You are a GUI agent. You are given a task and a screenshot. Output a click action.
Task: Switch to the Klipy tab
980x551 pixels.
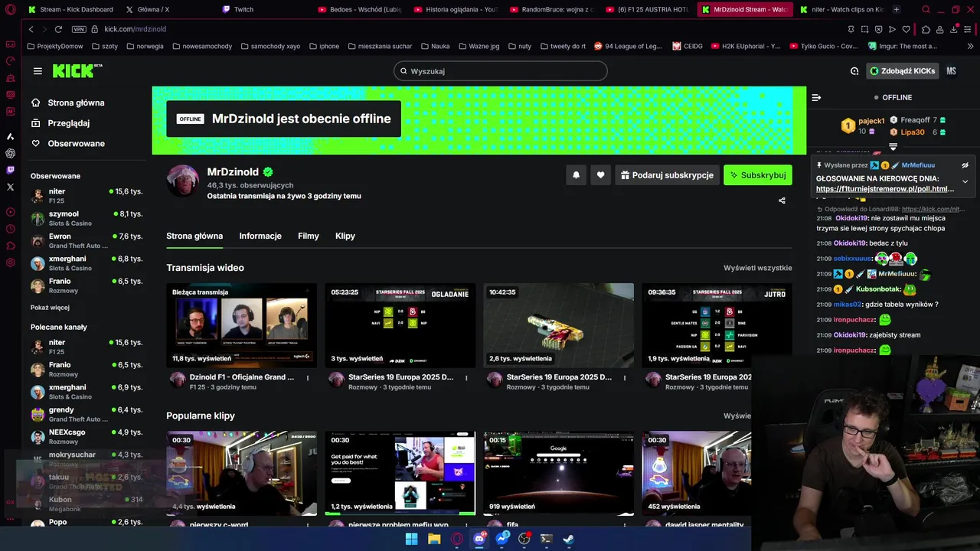345,236
